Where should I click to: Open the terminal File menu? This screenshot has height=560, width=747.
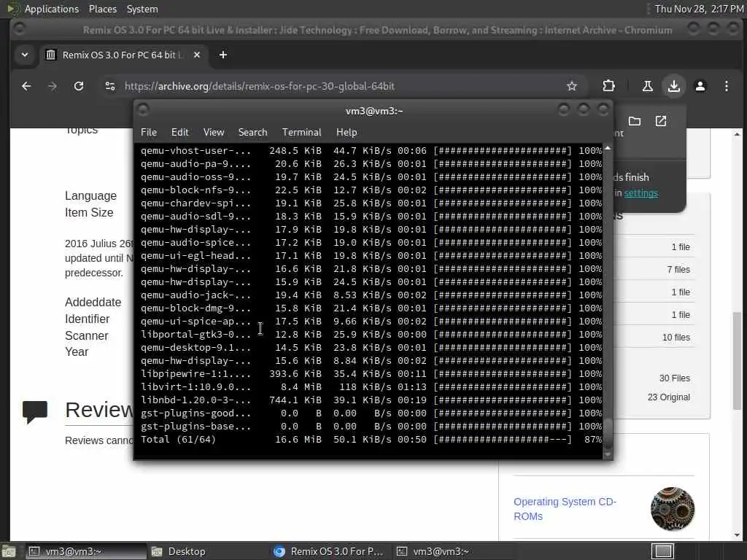coord(149,133)
